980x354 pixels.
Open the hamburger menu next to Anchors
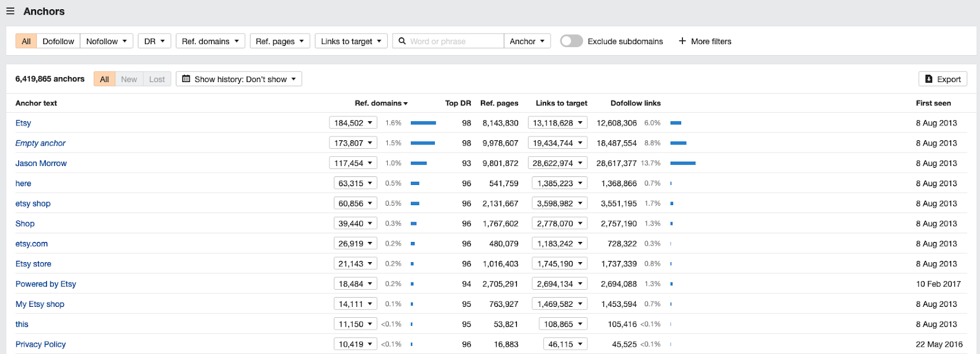(10, 11)
